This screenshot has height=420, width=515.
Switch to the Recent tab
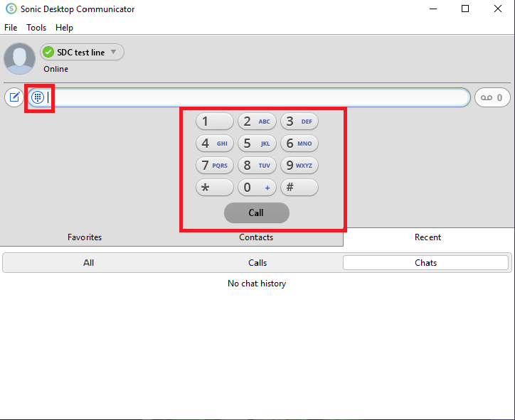(428, 237)
